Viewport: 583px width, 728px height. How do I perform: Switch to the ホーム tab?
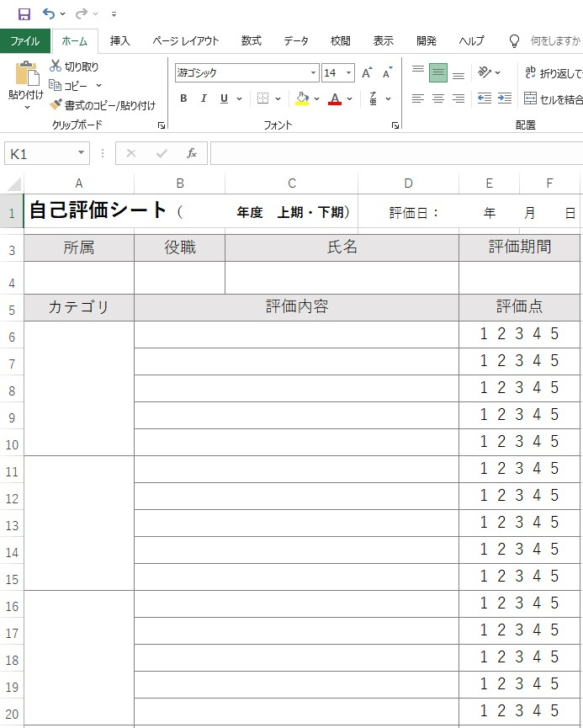point(75,41)
